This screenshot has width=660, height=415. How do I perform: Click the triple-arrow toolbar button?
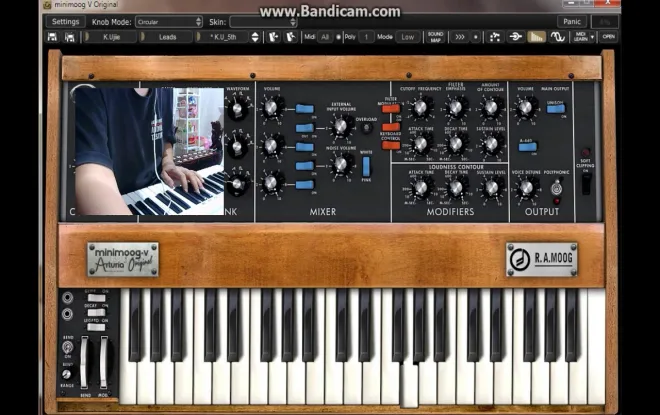click(x=460, y=37)
